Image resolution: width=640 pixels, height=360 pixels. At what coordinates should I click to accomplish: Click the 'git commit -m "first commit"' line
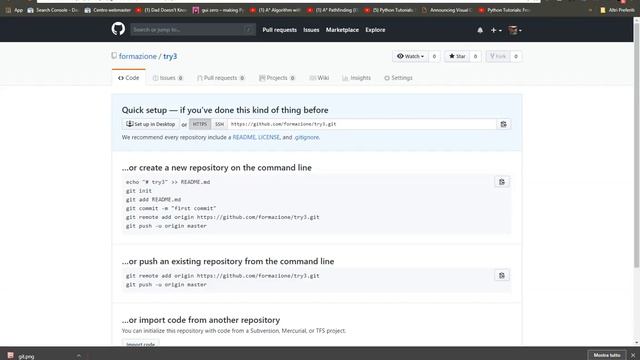pyautogui.click(x=171, y=208)
